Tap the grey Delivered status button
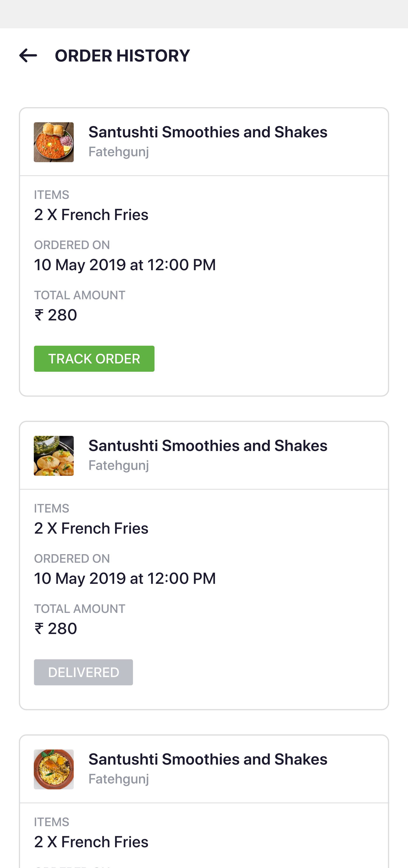 83,672
